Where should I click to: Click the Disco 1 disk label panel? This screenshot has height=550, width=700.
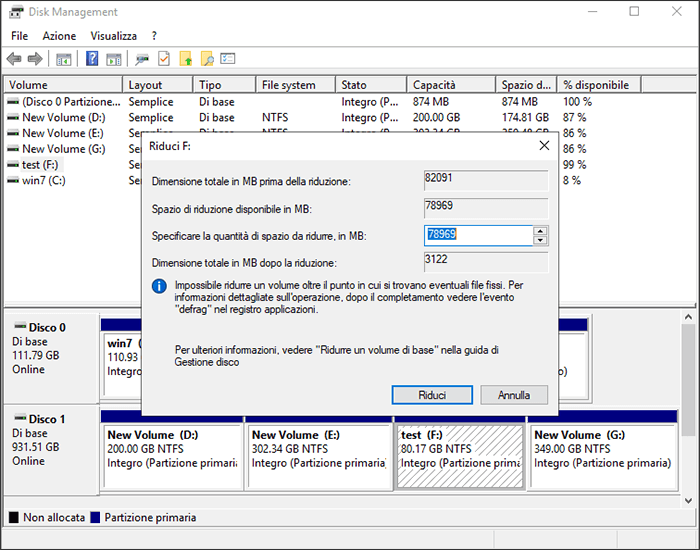click(x=51, y=449)
